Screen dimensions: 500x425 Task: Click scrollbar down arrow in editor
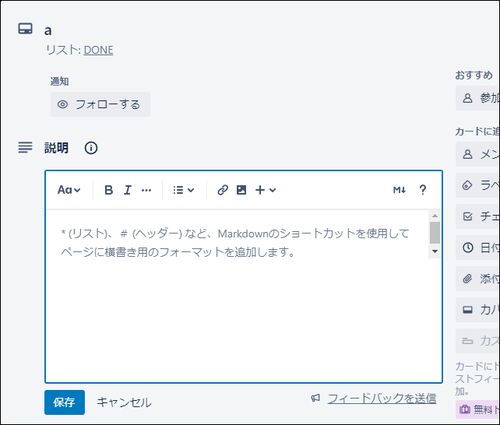click(x=435, y=251)
